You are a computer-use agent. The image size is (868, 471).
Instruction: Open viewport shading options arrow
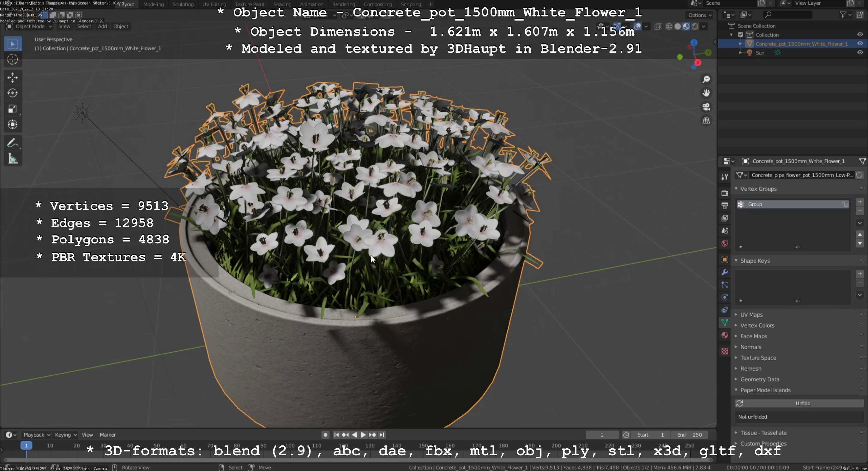[x=703, y=27]
